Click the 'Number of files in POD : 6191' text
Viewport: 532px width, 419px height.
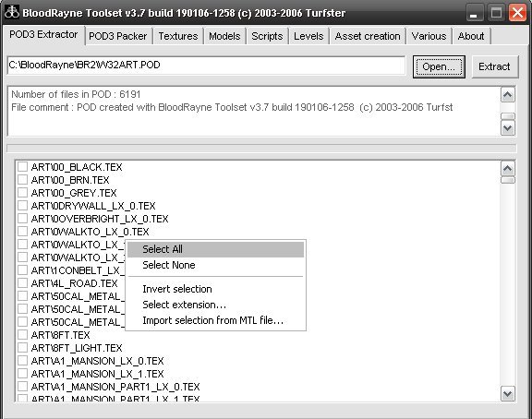coord(76,94)
